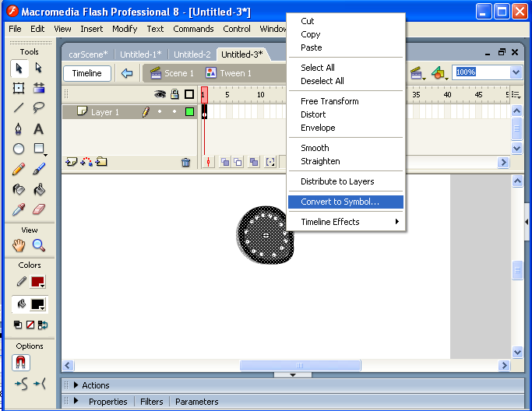Select the Oval tool
This screenshot has width=532, height=411.
(x=19, y=149)
